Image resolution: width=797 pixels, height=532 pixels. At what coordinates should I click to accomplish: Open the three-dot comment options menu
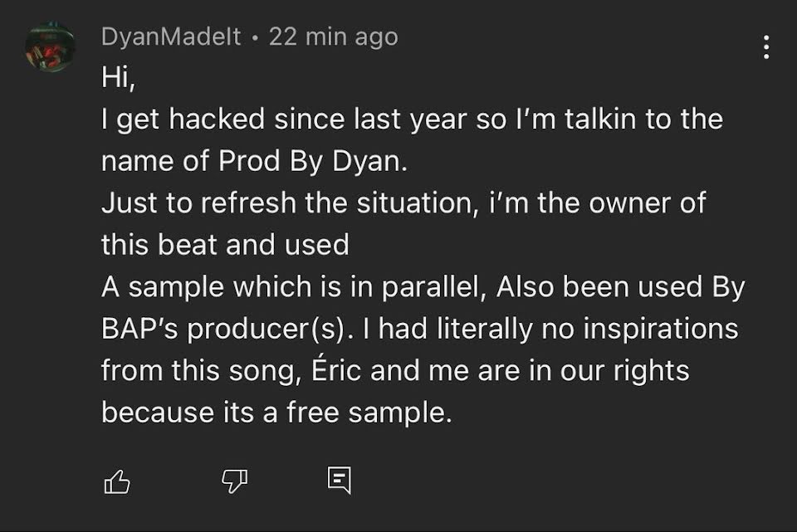coord(766,46)
